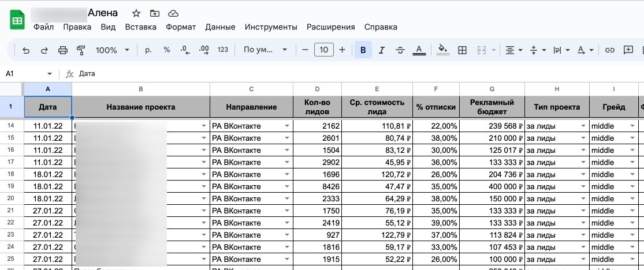
Task: Decrease font size with minus button
Action: click(305, 50)
